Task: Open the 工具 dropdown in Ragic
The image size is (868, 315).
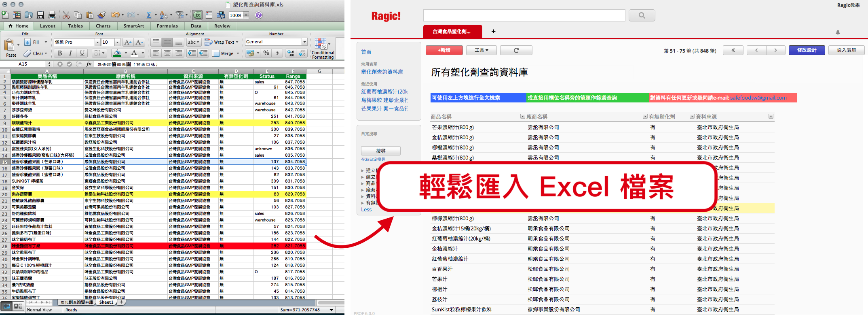Action: 482,50
